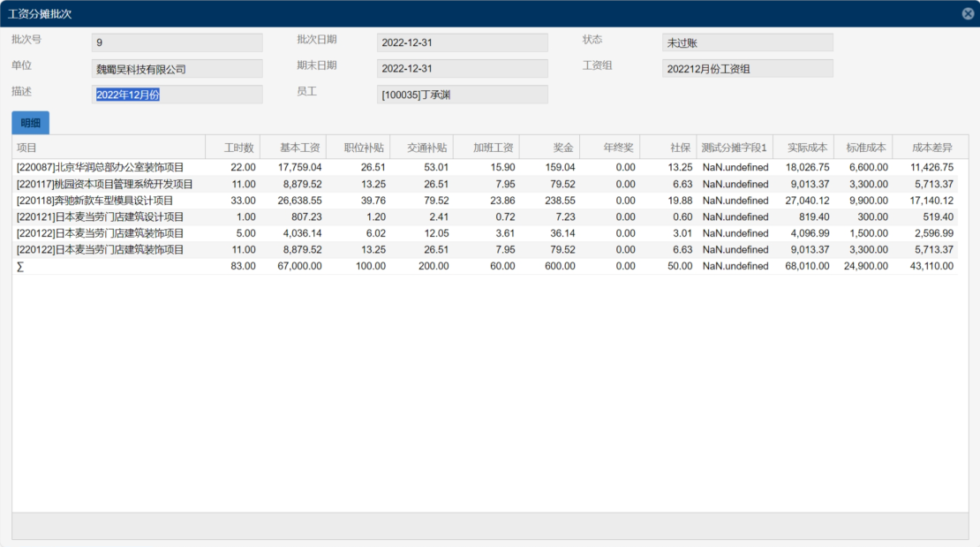
Task: Sort by 项目 column header
Action: [x=108, y=148]
